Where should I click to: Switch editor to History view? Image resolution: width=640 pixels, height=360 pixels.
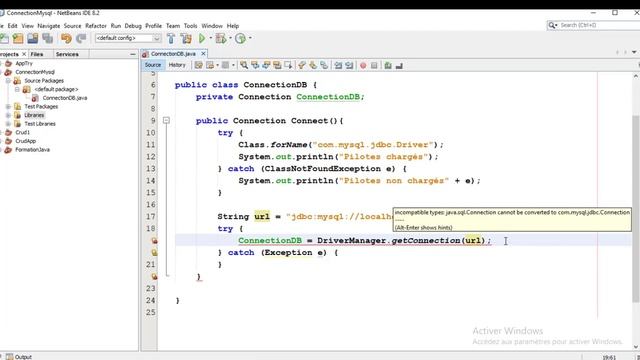click(177, 65)
